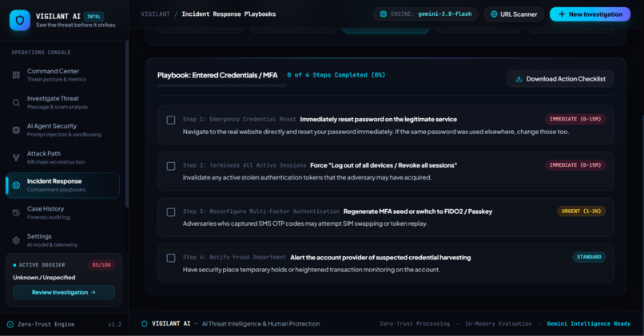Click 'Gemini Intelligence Ready' status text
644x336 pixels.
pyautogui.click(x=589, y=324)
